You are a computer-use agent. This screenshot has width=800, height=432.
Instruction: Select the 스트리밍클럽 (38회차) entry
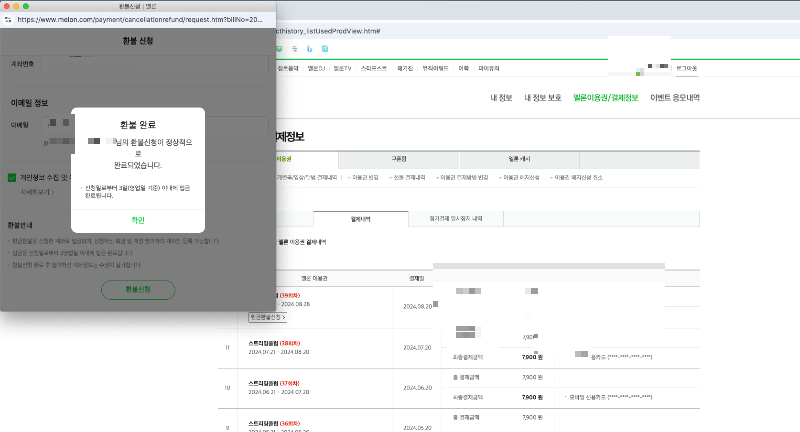click(274, 343)
